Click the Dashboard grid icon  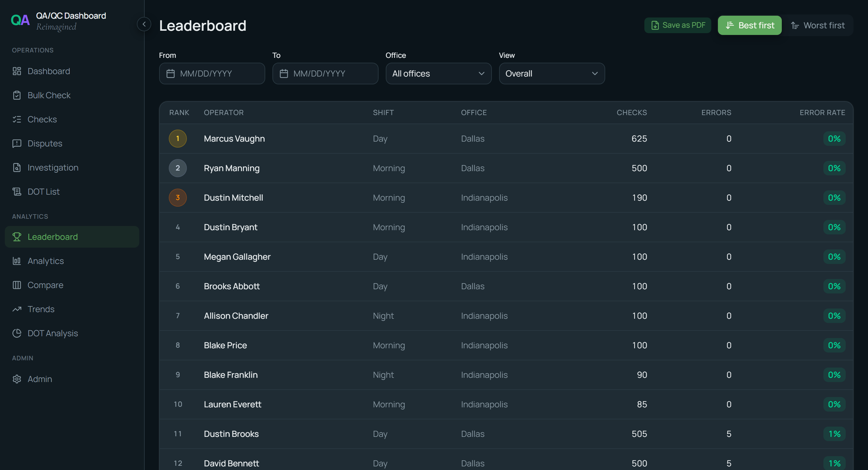click(17, 71)
